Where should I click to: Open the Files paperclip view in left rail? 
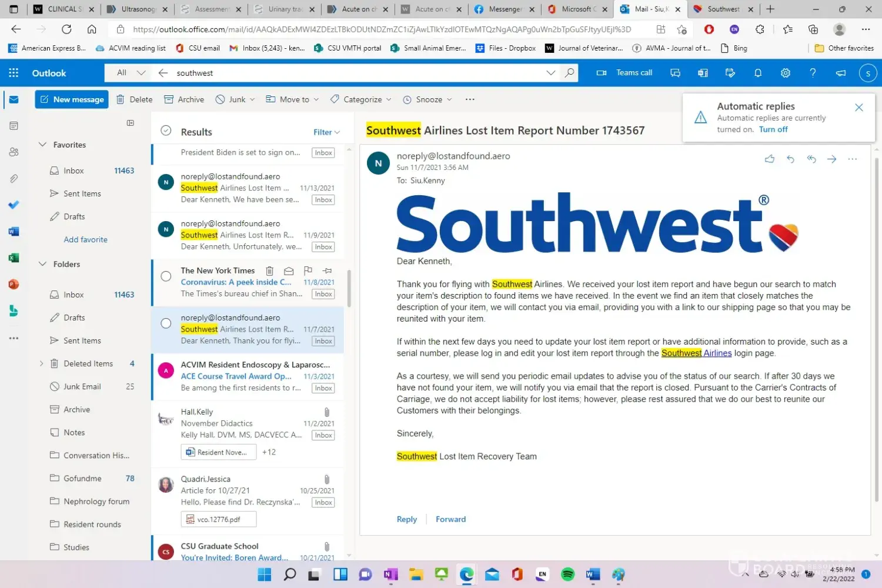14,179
